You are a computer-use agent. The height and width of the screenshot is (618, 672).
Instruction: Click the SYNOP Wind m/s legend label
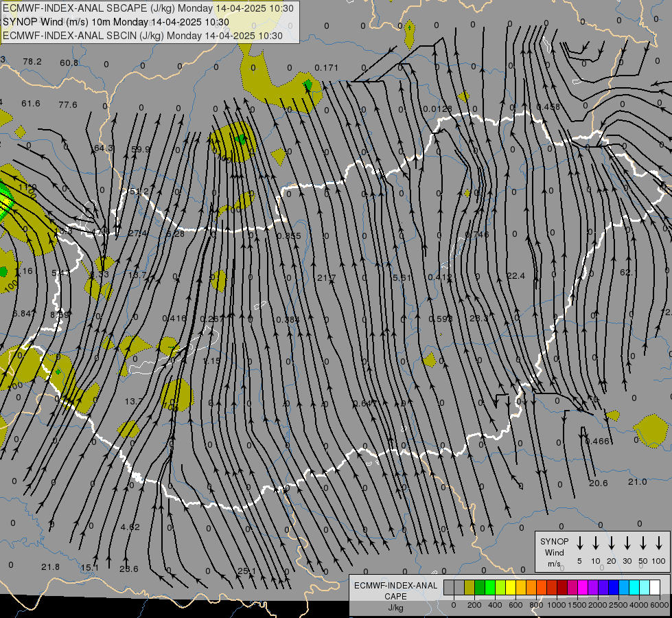(554, 552)
